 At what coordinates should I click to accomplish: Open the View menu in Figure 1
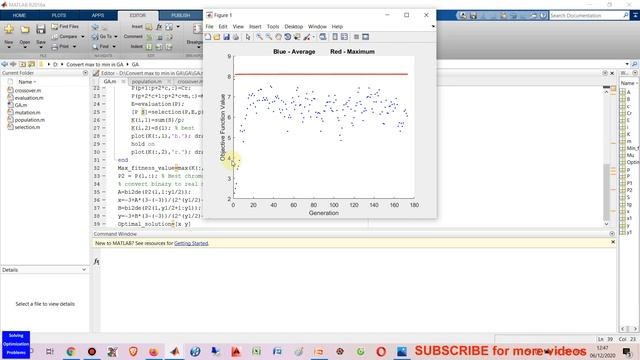pos(238,27)
